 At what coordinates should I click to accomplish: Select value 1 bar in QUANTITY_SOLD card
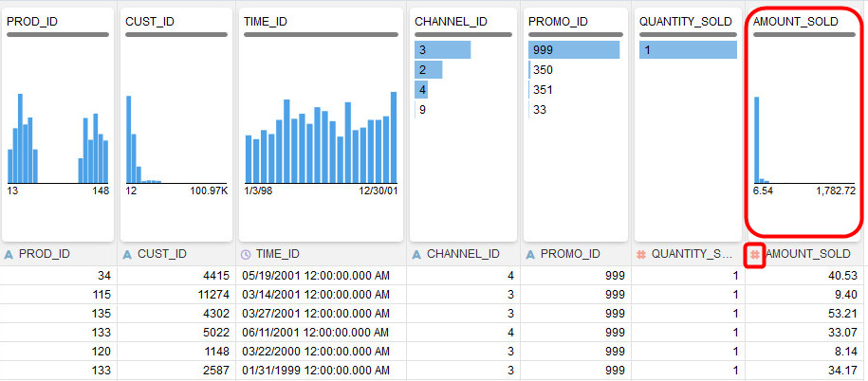coord(688,50)
